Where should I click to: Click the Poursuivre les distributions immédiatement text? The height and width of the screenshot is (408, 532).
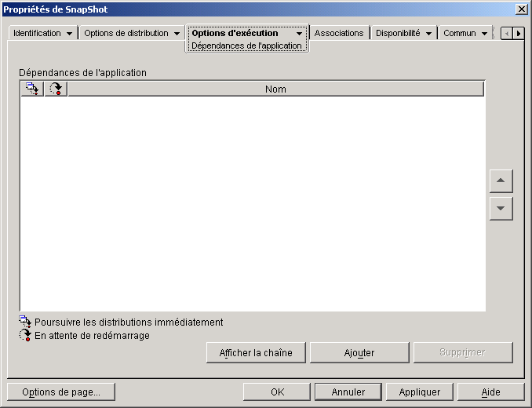pyautogui.click(x=129, y=322)
